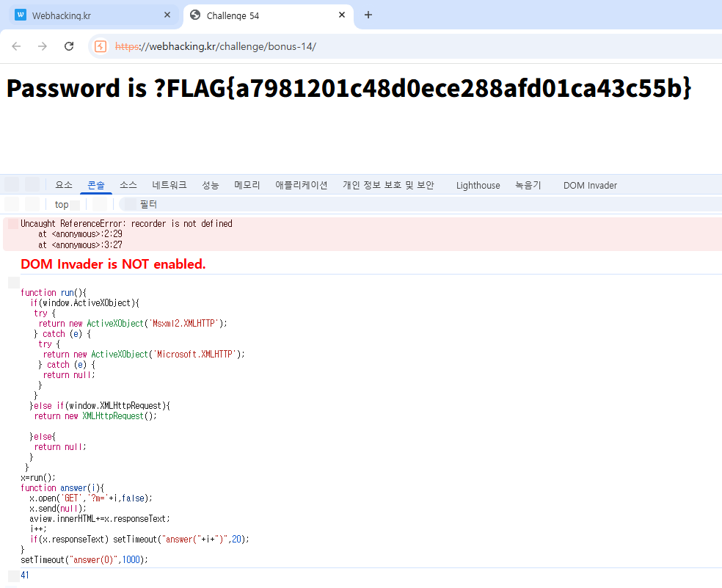The height and width of the screenshot is (588, 722).
Task: Click the browser forward arrow
Action: point(43,46)
